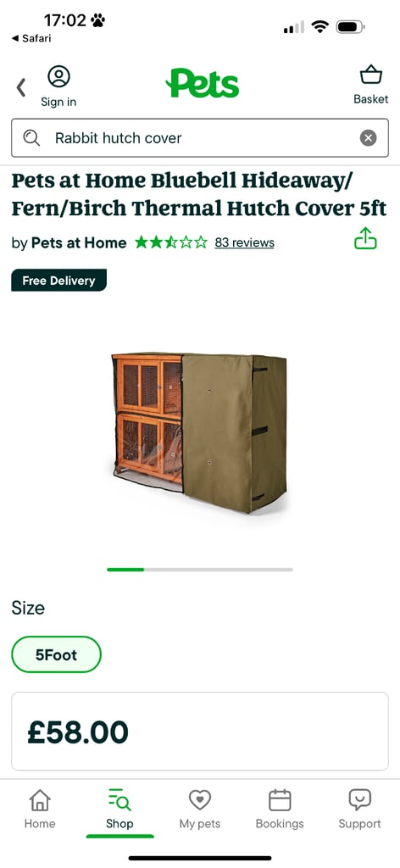Image resolution: width=400 pixels, height=868 pixels.
Task: Go to Home tab
Action: pos(40,810)
